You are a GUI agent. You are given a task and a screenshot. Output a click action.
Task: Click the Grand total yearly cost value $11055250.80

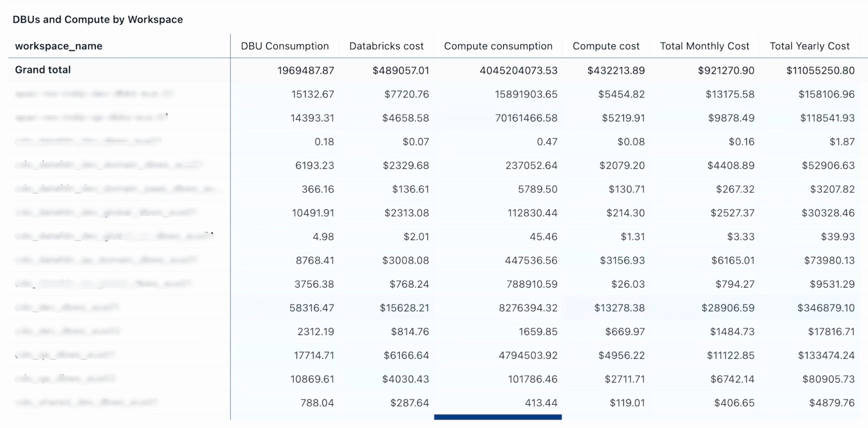820,70
